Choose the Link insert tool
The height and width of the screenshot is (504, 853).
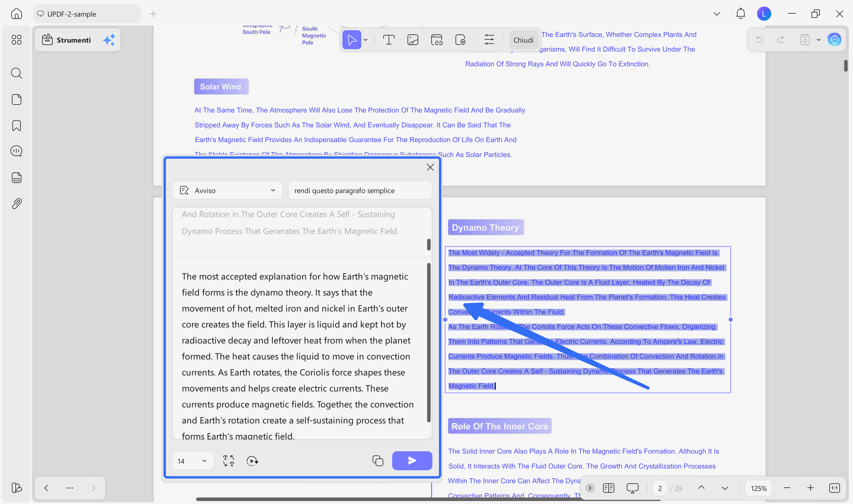tap(437, 40)
